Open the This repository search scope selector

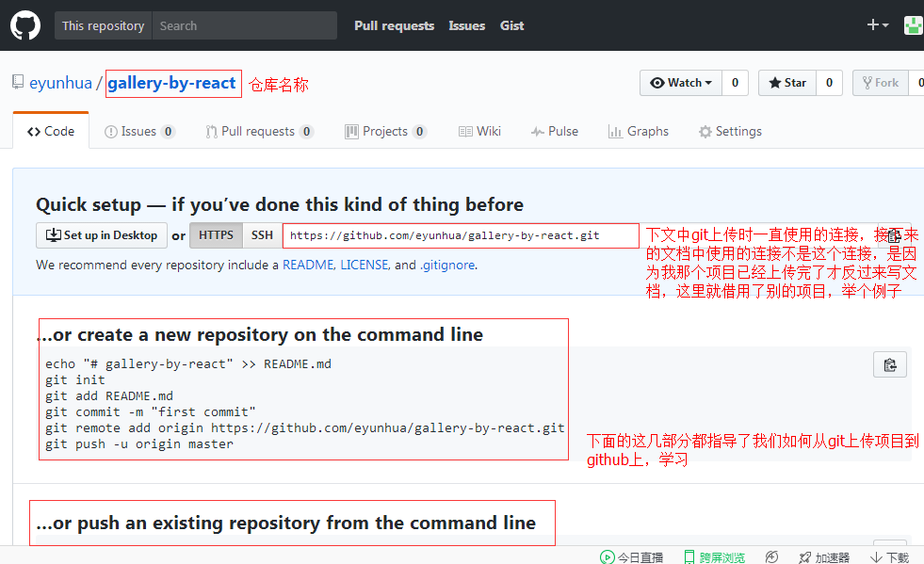(x=103, y=25)
